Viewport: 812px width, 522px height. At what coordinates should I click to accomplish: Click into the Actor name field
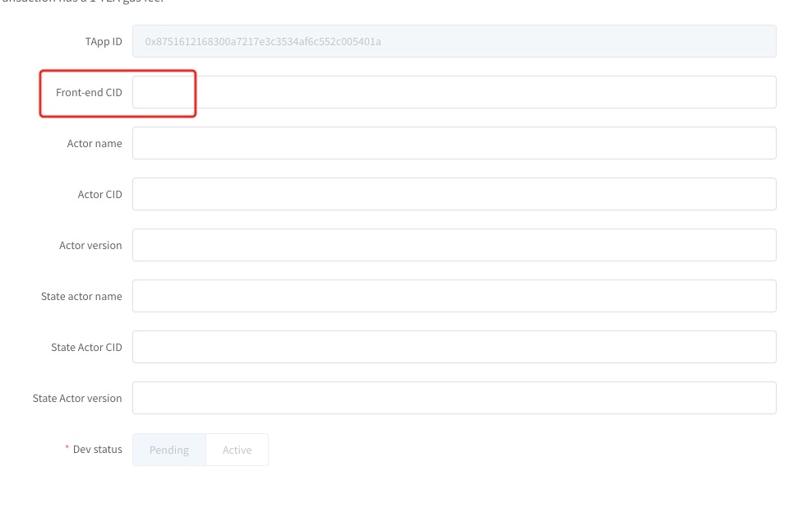454,143
